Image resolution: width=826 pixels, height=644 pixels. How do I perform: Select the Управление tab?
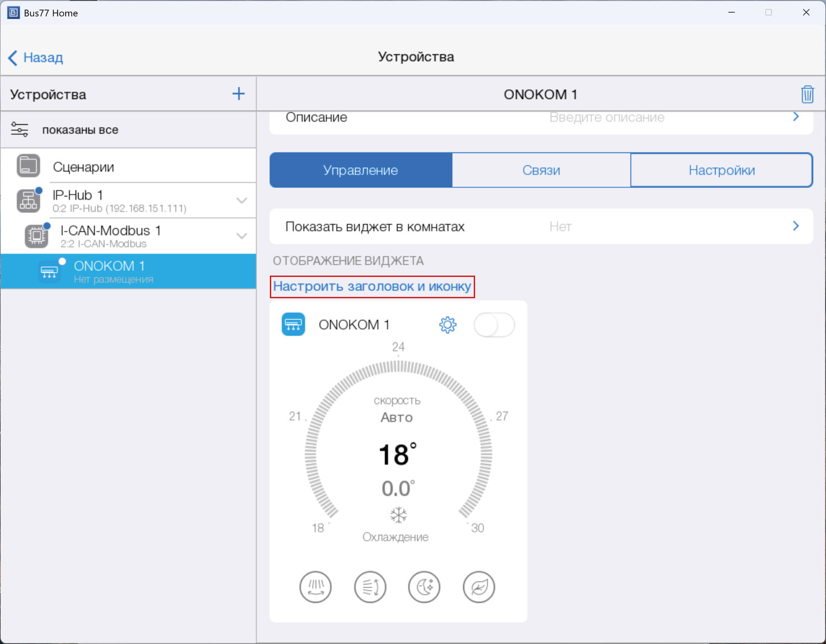click(361, 170)
